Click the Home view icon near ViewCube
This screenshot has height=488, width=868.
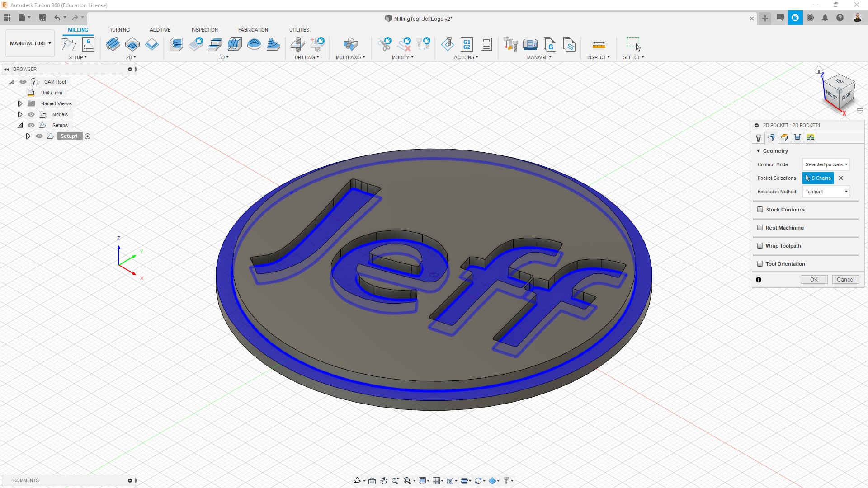click(819, 70)
